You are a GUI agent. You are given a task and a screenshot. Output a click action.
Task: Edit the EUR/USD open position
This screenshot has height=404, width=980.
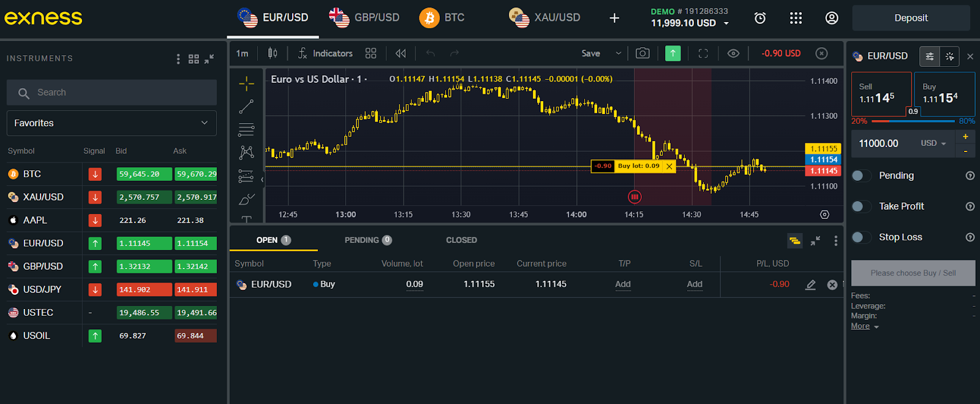(x=810, y=284)
